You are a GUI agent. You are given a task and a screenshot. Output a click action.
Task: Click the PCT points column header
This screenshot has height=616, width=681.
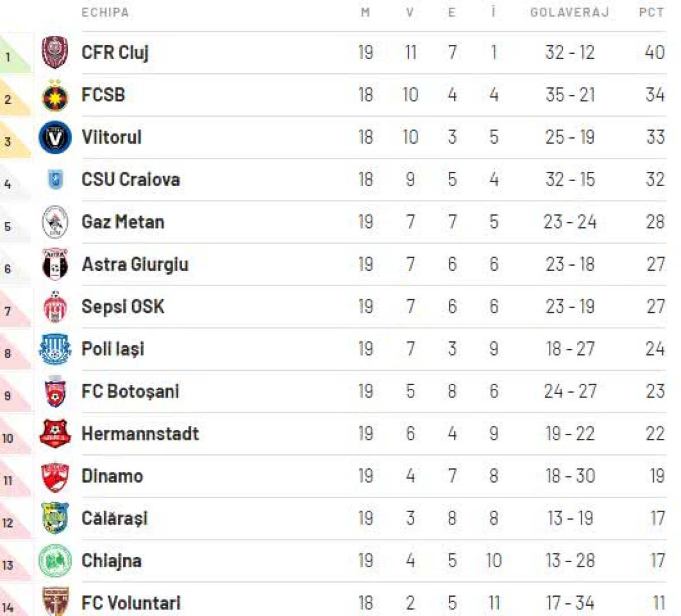(651, 12)
